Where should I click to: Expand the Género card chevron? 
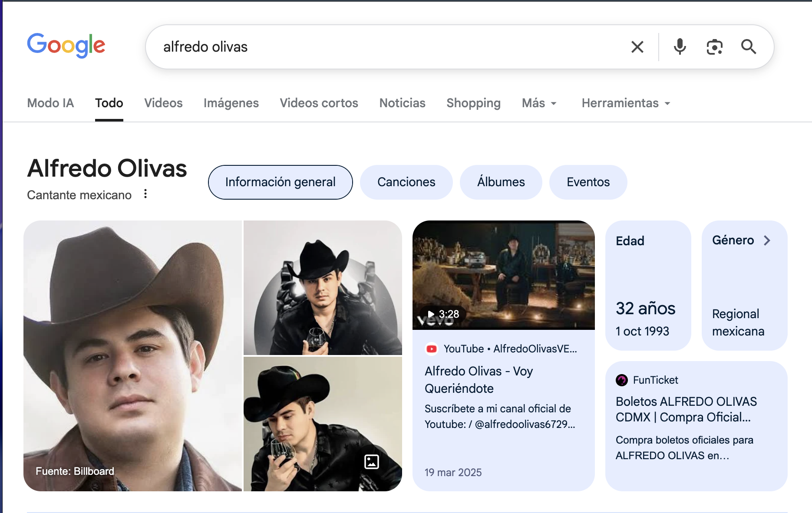click(768, 240)
